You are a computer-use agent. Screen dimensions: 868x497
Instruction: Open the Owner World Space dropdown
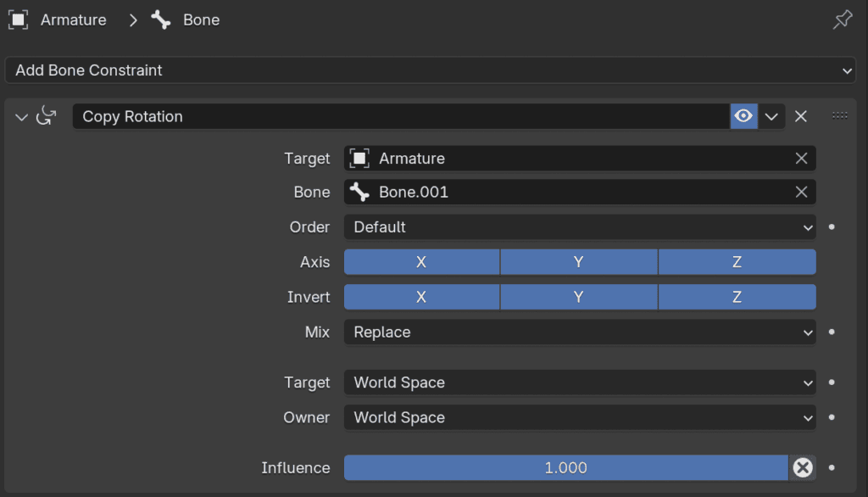(580, 417)
